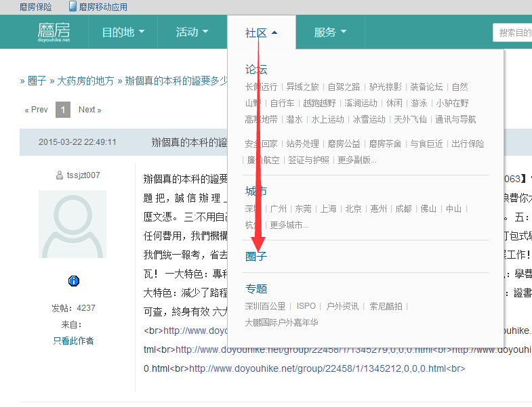Screen dimensions: 532x407
Task: Show 更多城市... list
Action: tap(289, 225)
